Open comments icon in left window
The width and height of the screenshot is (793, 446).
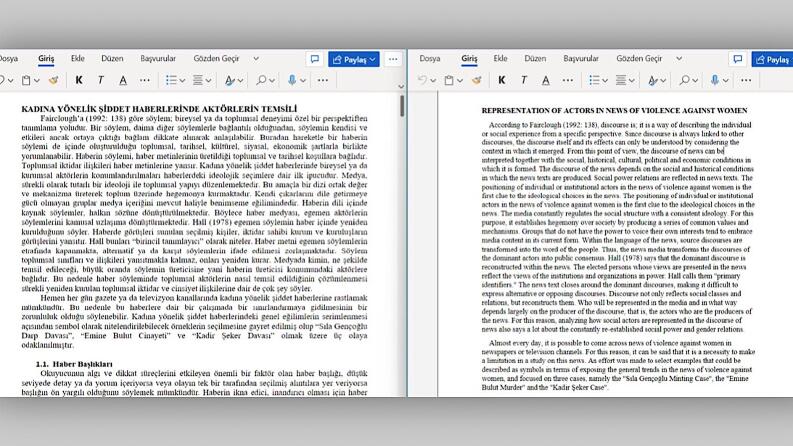[315, 59]
